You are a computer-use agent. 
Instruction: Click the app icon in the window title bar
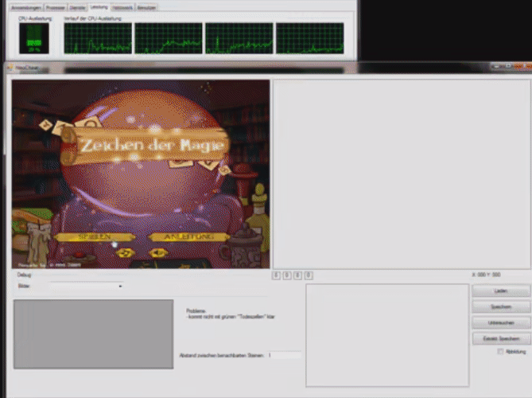pyautogui.click(x=10, y=68)
